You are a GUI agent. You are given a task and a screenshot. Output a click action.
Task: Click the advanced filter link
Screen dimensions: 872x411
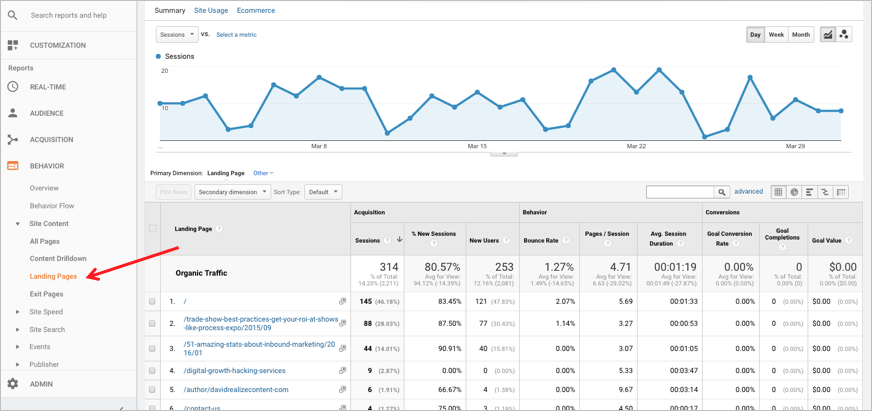(x=748, y=192)
